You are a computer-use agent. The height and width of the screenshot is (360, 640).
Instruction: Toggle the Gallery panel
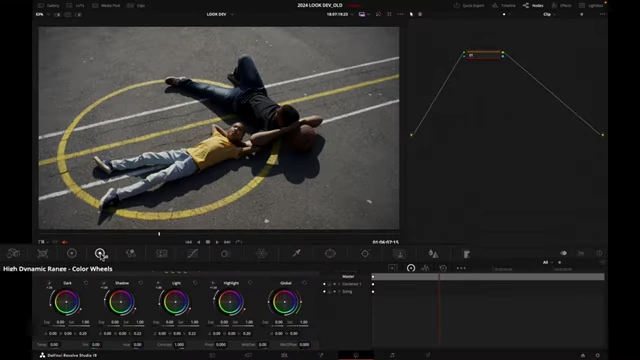pyautogui.click(x=49, y=6)
